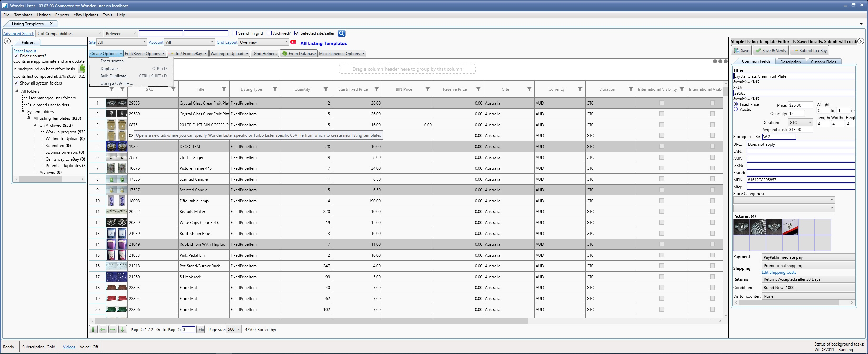Screen dimensions: 868x354
Task: Open the BIN Price column filter icon
Action: (x=428, y=89)
